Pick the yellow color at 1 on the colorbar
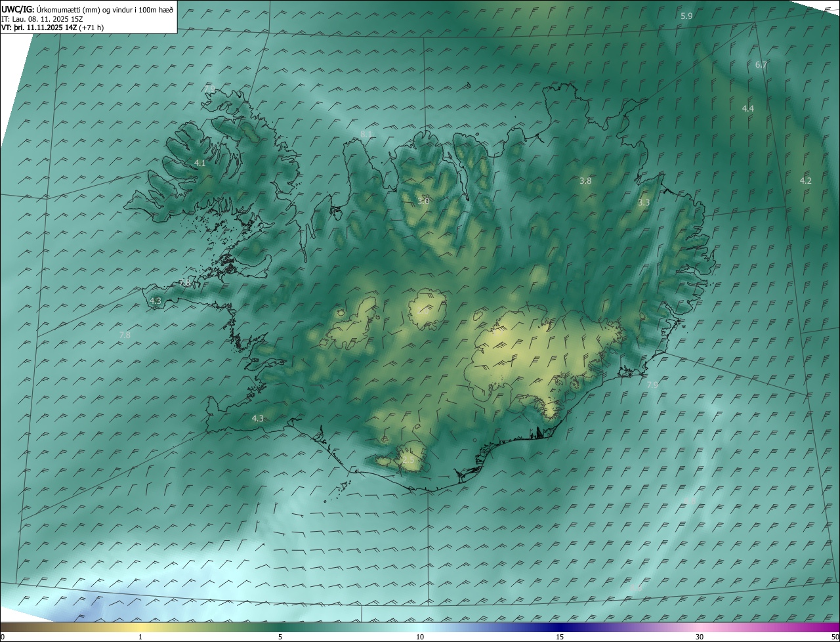This screenshot has width=840, height=642. tap(140, 627)
